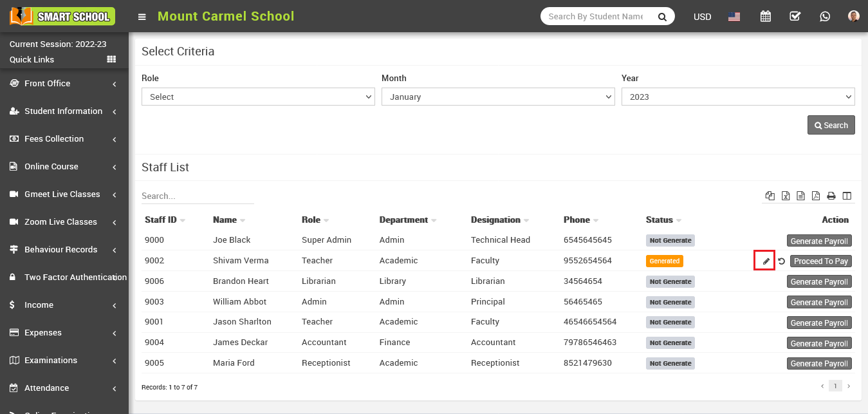
Task: Open the Student Information sidebar menu
Action: 63,111
